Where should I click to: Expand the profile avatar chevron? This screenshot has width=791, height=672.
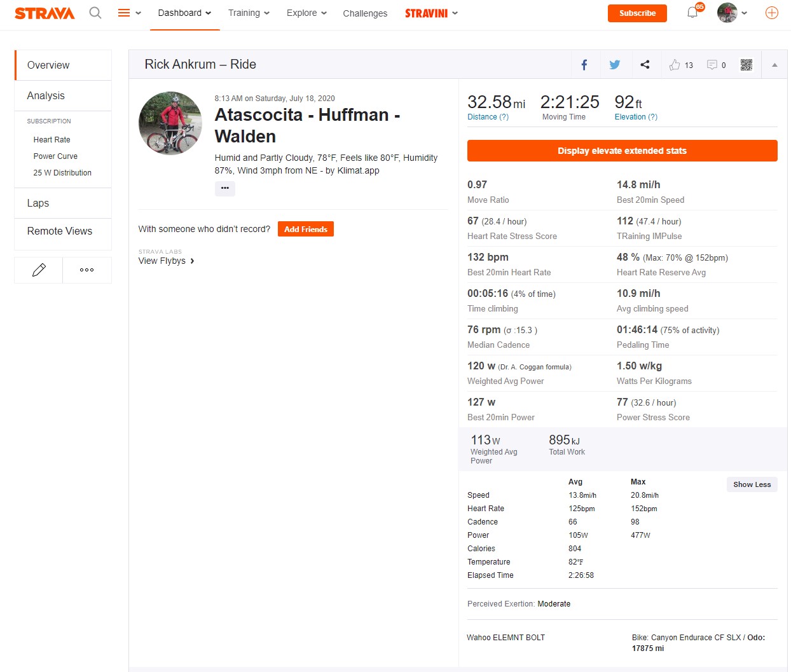coord(745,13)
